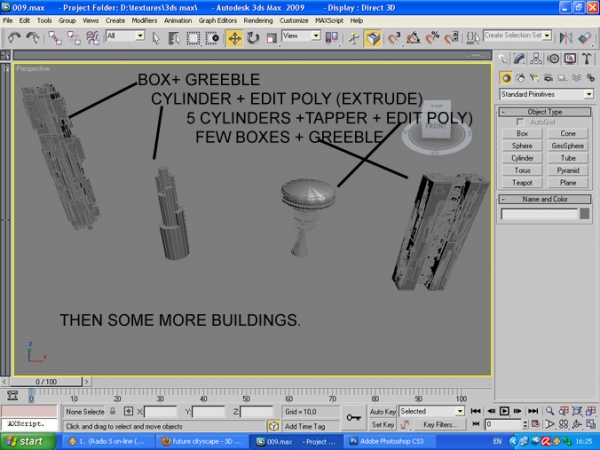Click the Play Animation button
Screen dimensions: 600x450
pyautogui.click(x=504, y=411)
